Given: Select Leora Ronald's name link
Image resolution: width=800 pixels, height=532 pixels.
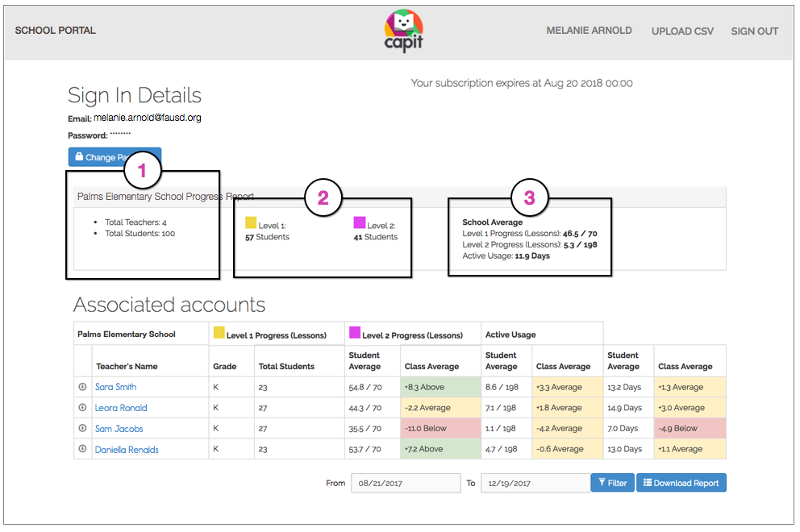Looking at the screenshot, I should [x=119, y=408].
